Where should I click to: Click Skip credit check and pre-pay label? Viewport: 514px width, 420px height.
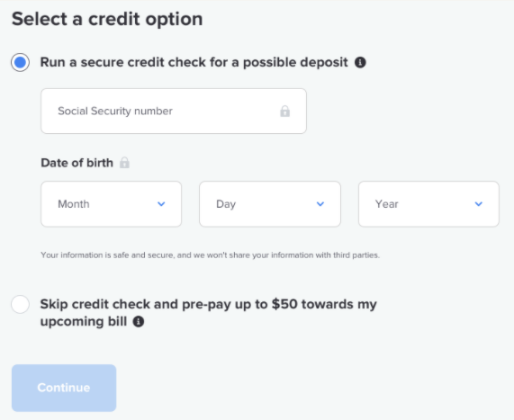pyautogui.click(x=209, y=313)
